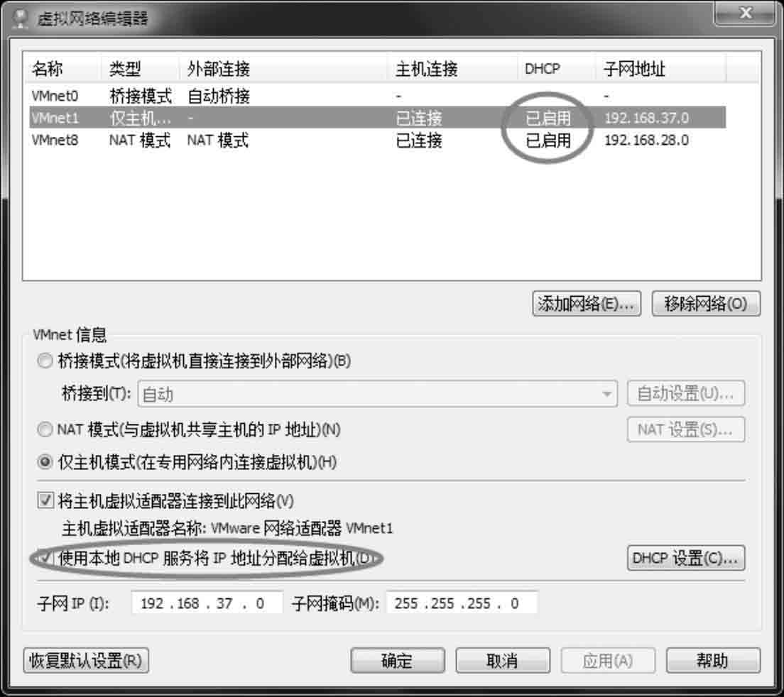Select the VMnet8 row
Screen dimensions: 784x697
(x=378, y=140)
